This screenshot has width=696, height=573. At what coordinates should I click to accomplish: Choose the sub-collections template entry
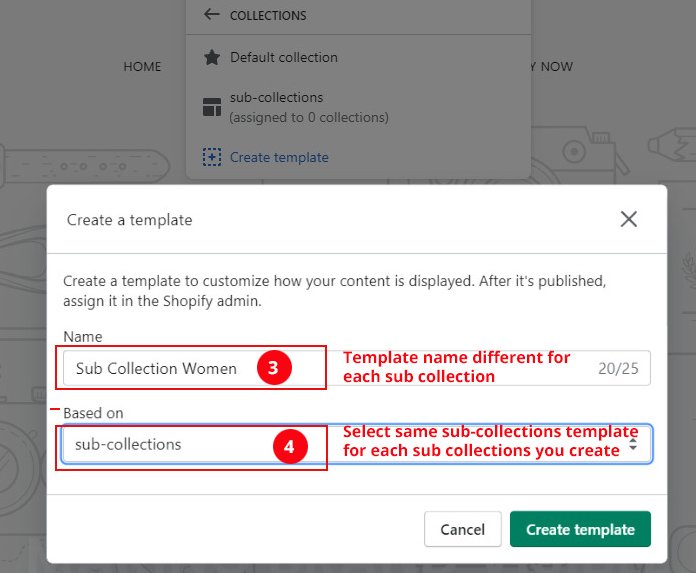point(276,98)
